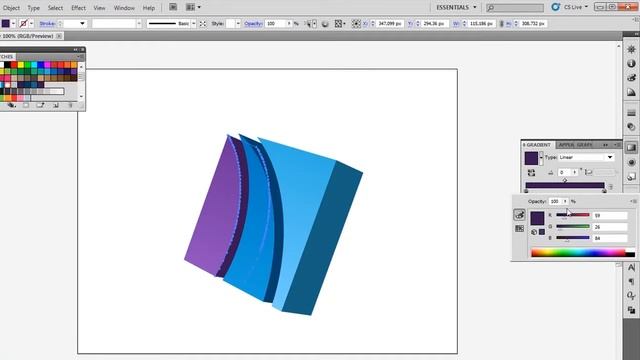640x360 pixels.
Task: Open the Gradient panel icon in dock
Action: [631, 148]
